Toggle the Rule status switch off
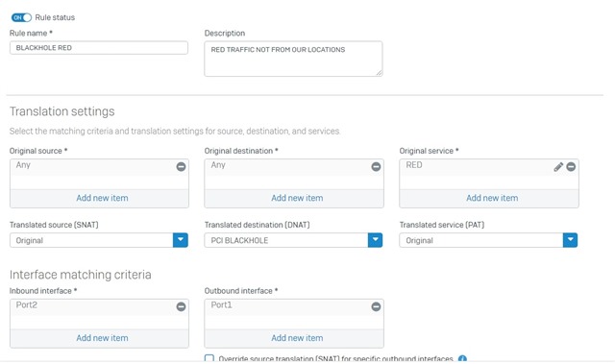This screenshot has width=615, height=364. click(21, 17)
